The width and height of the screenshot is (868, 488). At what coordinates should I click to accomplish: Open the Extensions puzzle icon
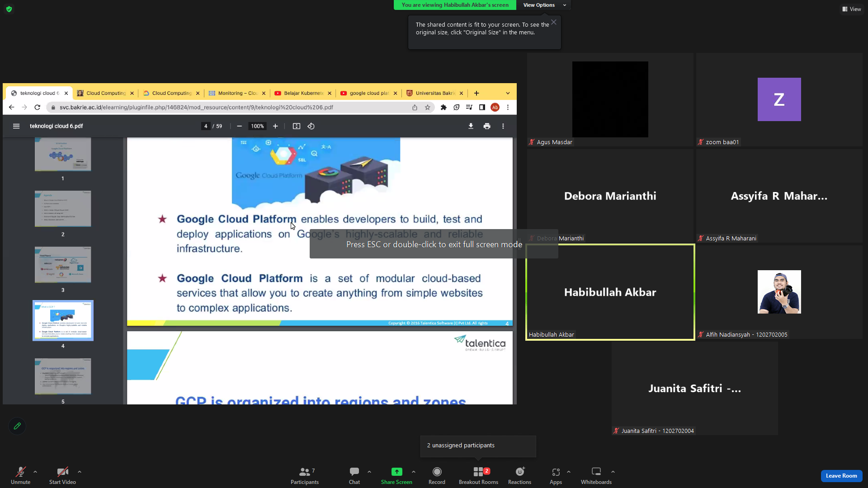[x=443, y=107]
